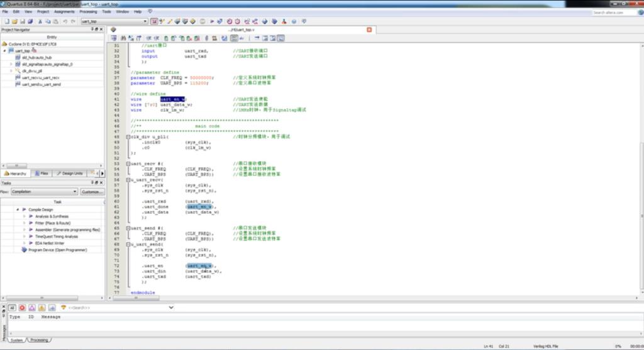644x350 pixels.
Task: Click the Start Compilation play icon
Action: [x=212, y=21]
